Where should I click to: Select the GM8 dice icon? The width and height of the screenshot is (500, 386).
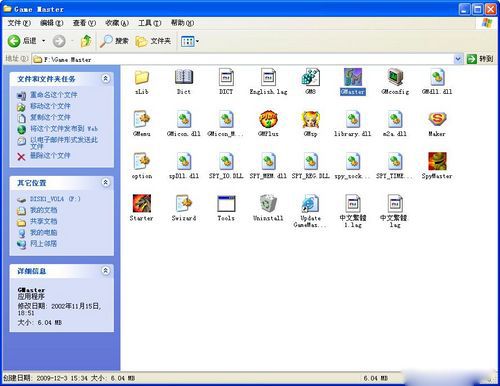pyautogui.click(x=311, y=77)
